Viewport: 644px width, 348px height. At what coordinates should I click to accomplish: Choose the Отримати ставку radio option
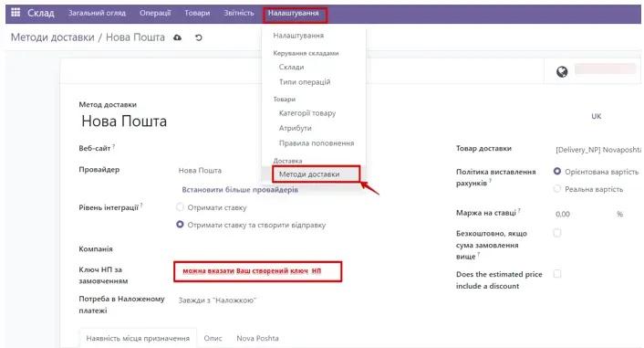(180, 207)
